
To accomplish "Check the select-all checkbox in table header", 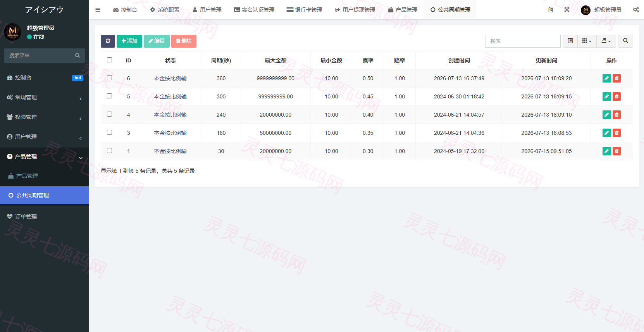I will (109, 60).
